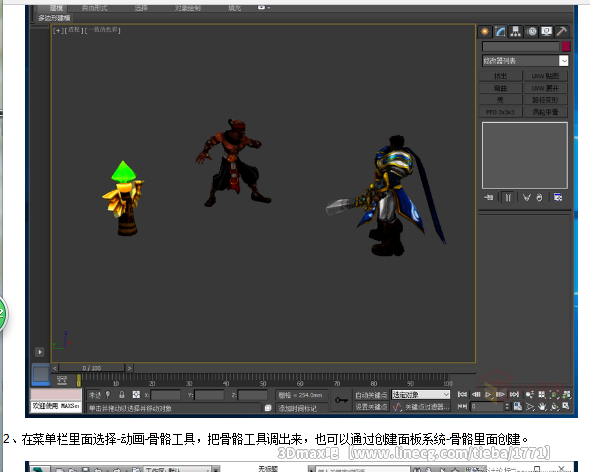This screenshot has height=472, width=590.
Task: Toggle 自动关键点 Auto Key button
Action: (371, 395)
